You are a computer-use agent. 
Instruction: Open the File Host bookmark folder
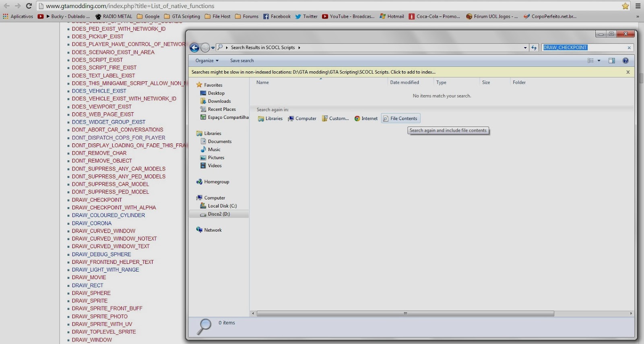click(218, 17)
